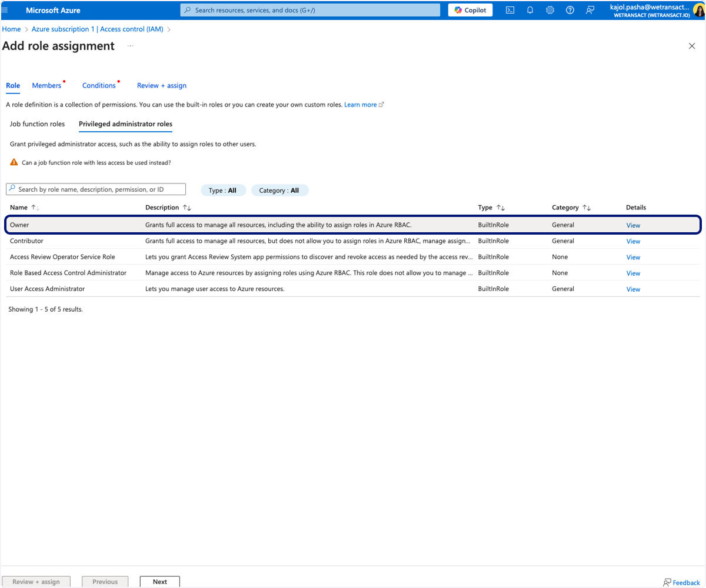Image resolution: width=706 pixels, height=588 pixels.
Task: View details for Contributor role
Action: 633,241
